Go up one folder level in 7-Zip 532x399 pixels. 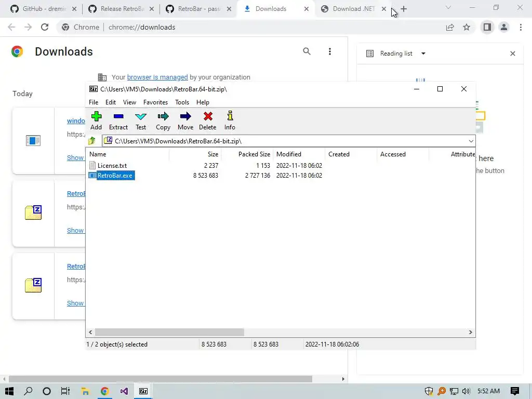click(91, 141)
